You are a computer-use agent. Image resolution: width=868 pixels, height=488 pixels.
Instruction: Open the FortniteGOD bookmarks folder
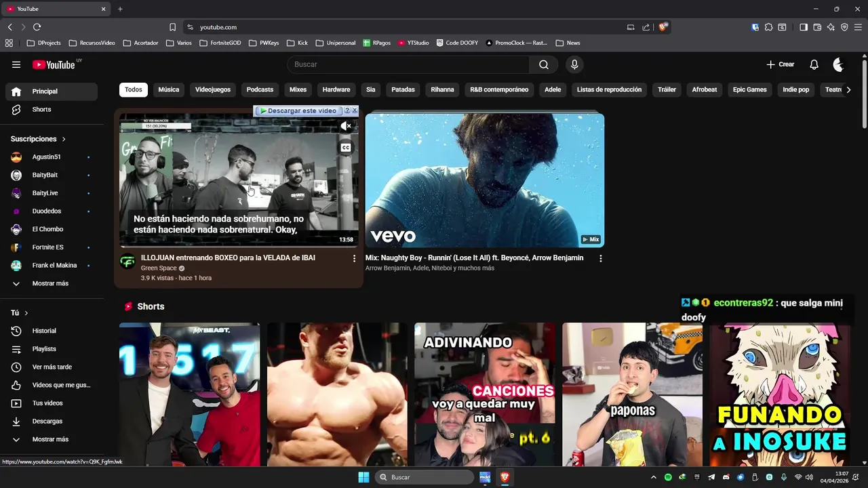click(220, 43)
